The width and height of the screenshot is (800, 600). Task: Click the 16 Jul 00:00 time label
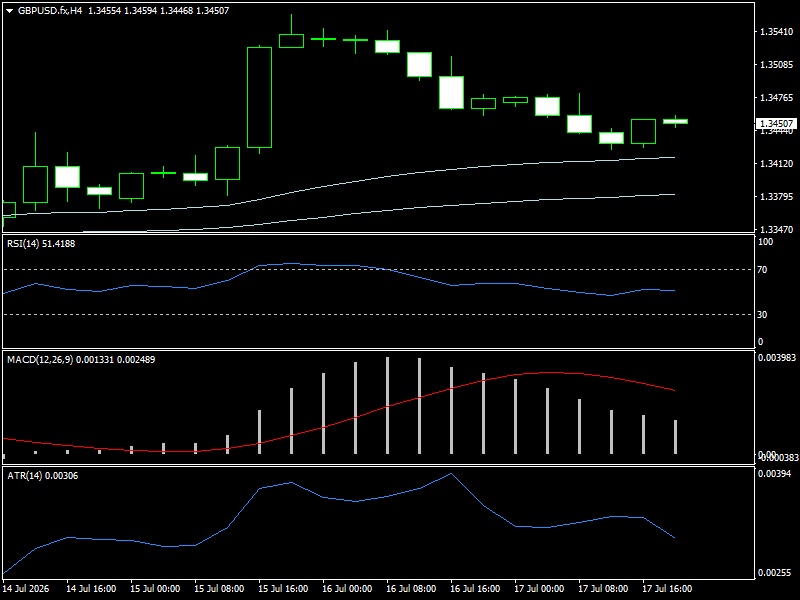coord(347,589)
